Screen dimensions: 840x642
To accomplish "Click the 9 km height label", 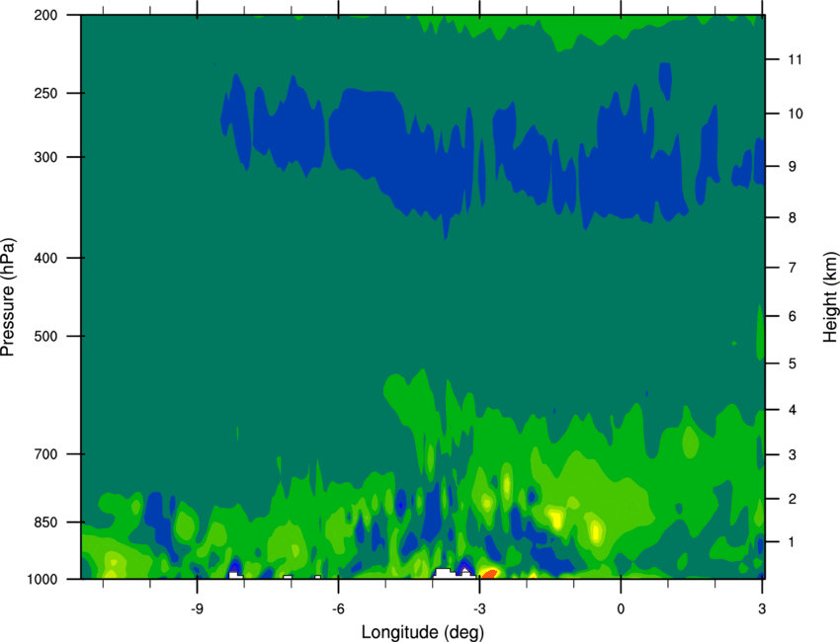I will coord(793,167).
